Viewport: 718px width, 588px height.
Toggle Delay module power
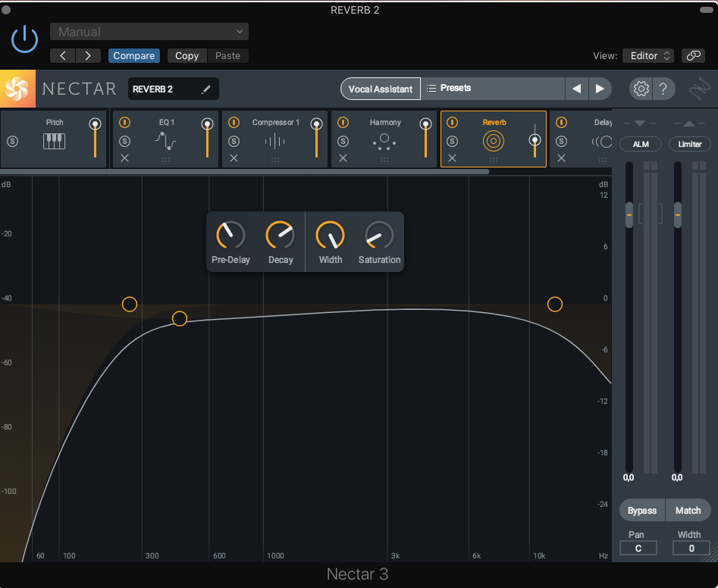pos(561,122)
